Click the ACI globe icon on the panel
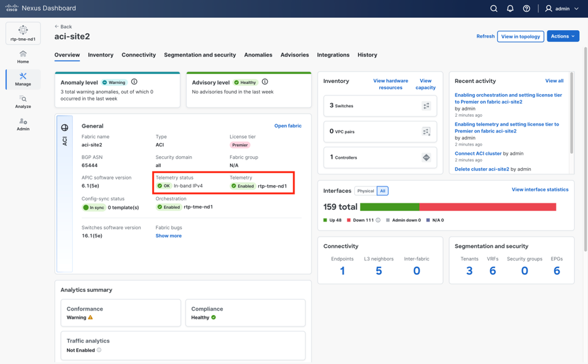Viewport: 588px width, 364px height. pos(65,127)
